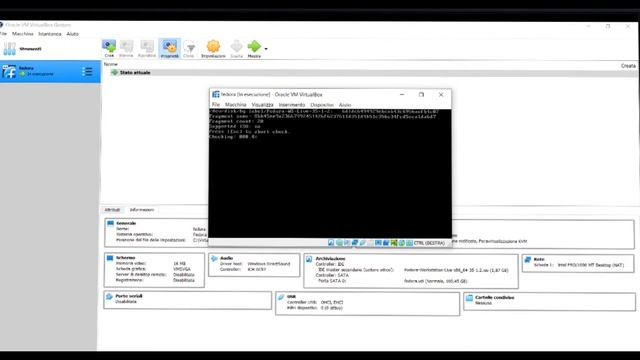This screenshot has height=360, width=640.
Task: Click the CTRL (DESTRA) host key label
Action: click(x=429, y=243)
